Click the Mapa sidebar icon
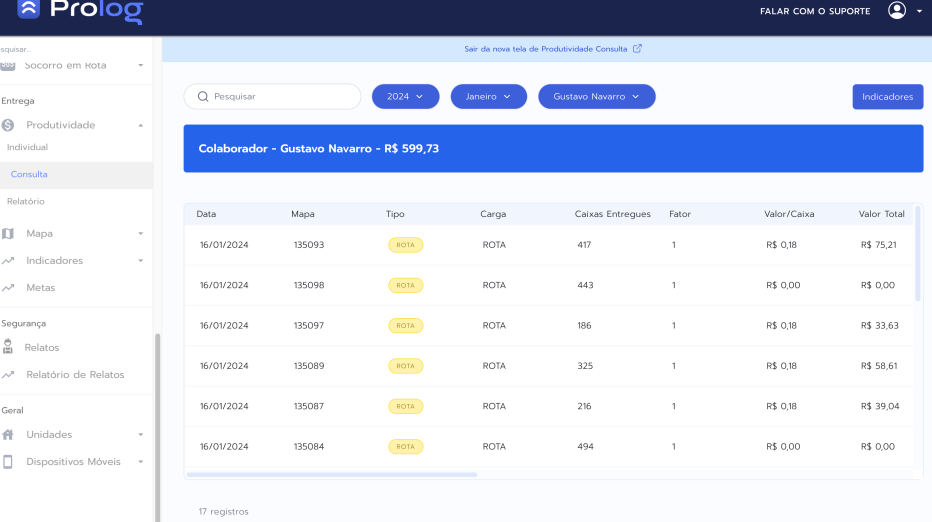Screen dimensions: 932x522 pyautogui.click(x=8, y=233)
